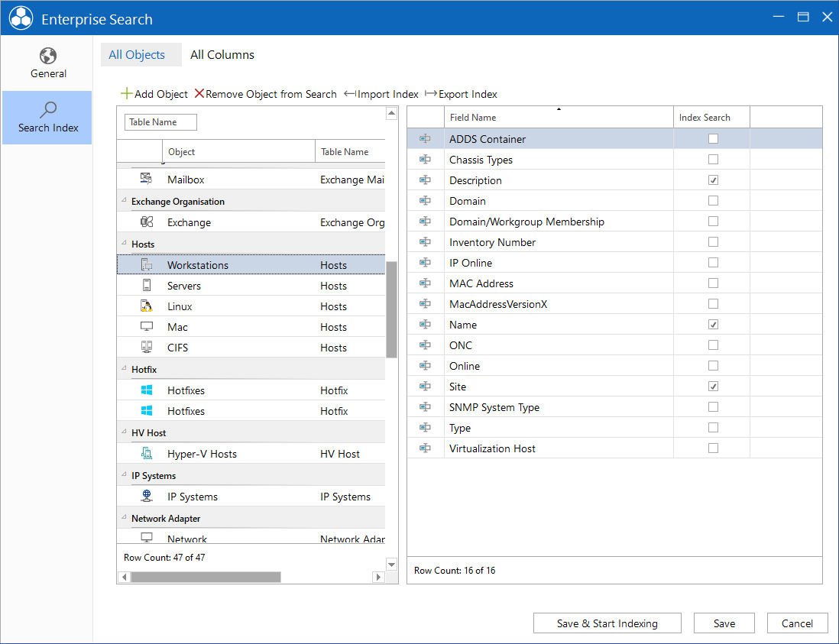The height and width of the screenshot is (644, 839).
Task: Open the General settings section
Action: coord(47,63)
